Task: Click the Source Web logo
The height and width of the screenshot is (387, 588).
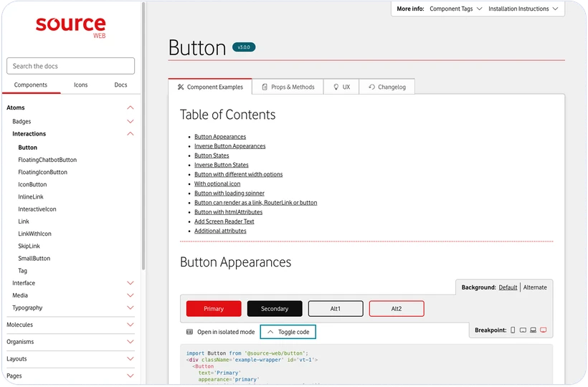Action: point(71,27)
